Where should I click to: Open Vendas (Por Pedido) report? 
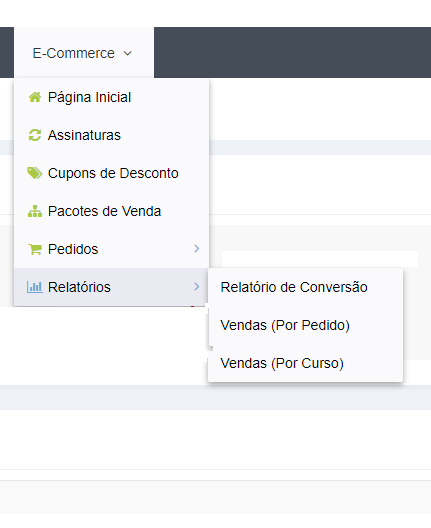[x=305, y=325]
